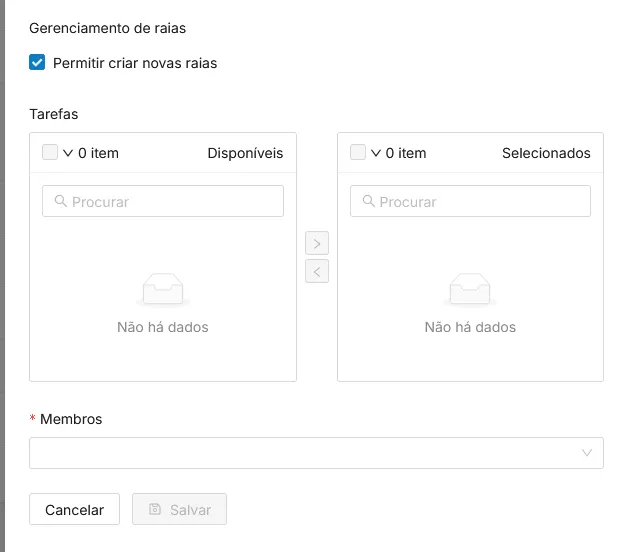Move items left with the < arrow button
Image resolution: width=617 pixels, height=552 pixels.
[317, 271]
